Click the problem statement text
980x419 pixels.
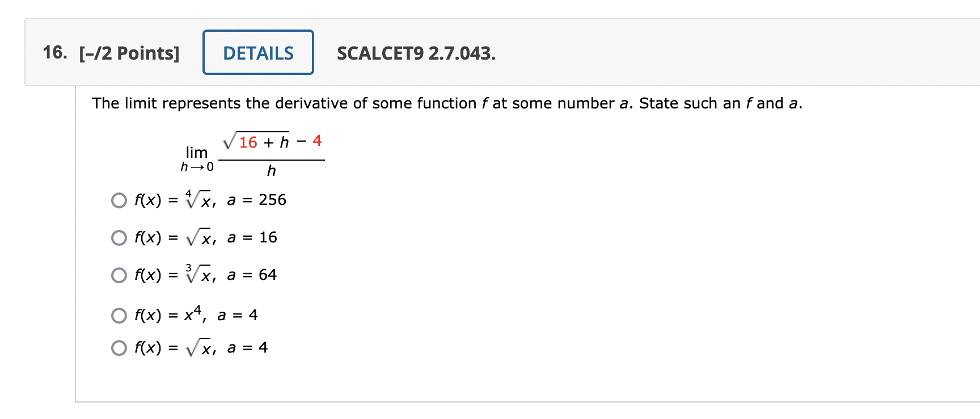(446, 103)
